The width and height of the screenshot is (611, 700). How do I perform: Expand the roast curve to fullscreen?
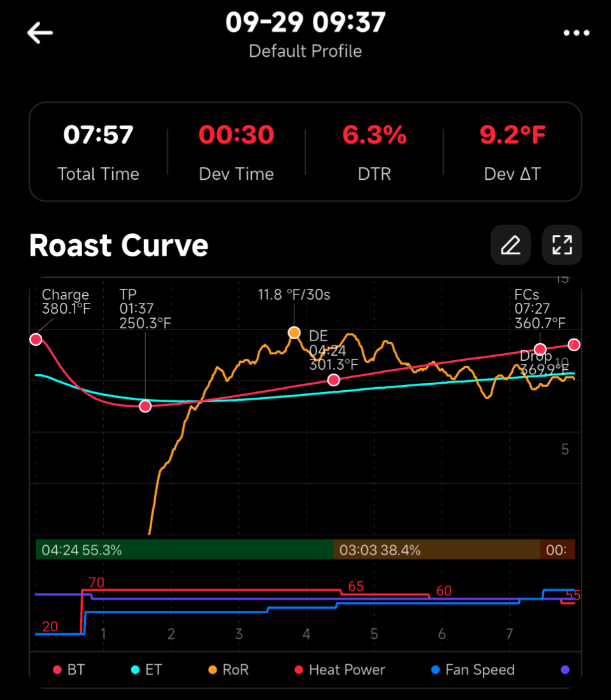click(x=562, y=245)
